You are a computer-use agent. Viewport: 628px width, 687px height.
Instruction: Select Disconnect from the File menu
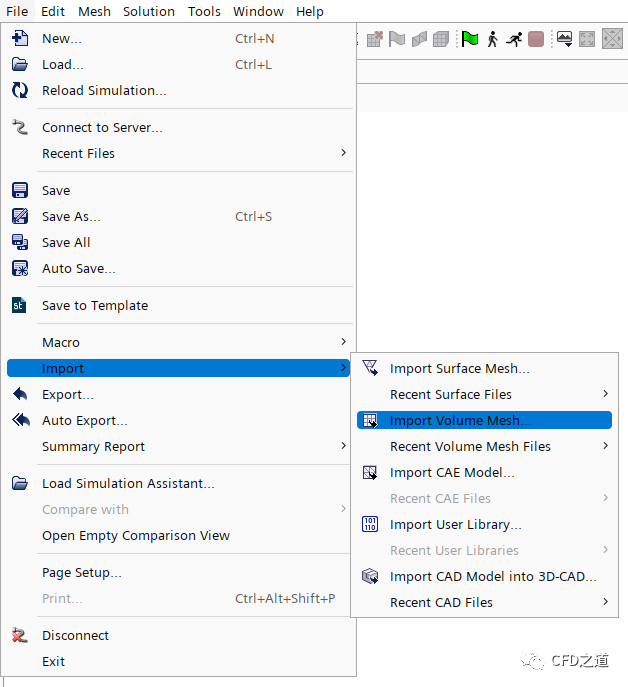coord(75,635)
